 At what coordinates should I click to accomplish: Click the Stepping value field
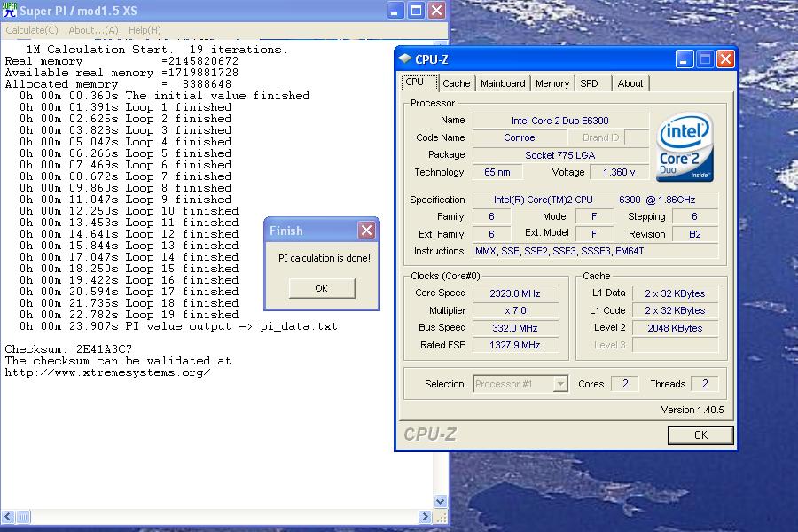point(694,216)
